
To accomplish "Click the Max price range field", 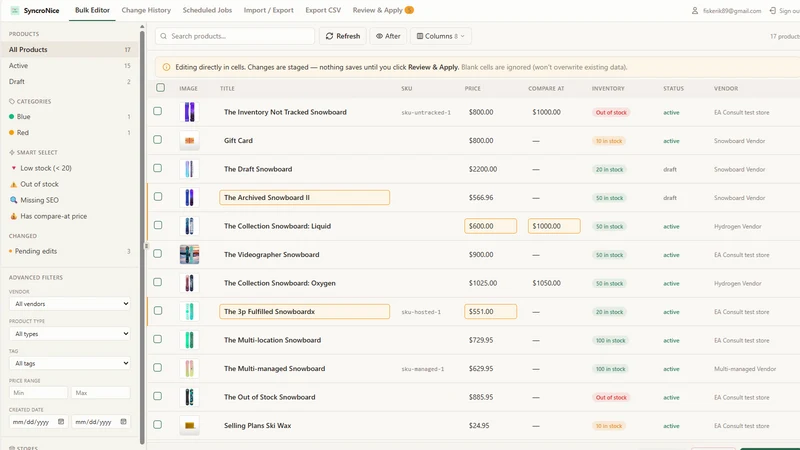I will coord(101,393).
